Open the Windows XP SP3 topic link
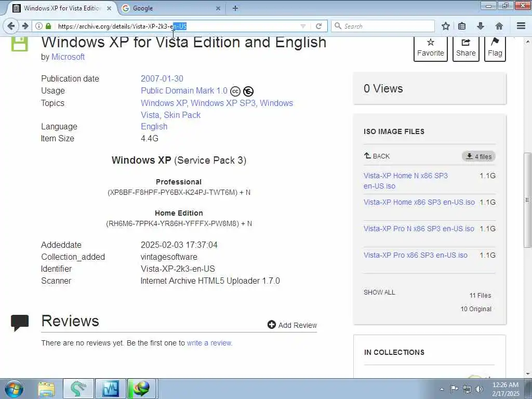Screen dimensions: 532x399 coord(222,103)
